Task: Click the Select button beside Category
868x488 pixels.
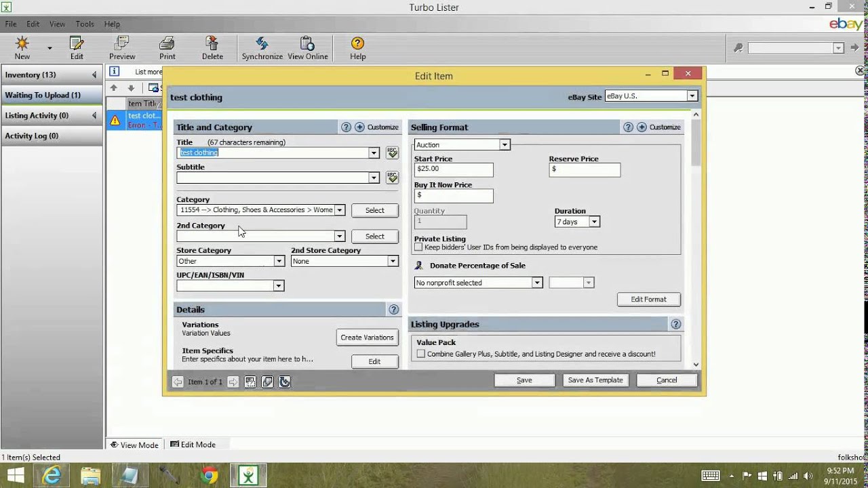Action: click(x=374, y=210)
